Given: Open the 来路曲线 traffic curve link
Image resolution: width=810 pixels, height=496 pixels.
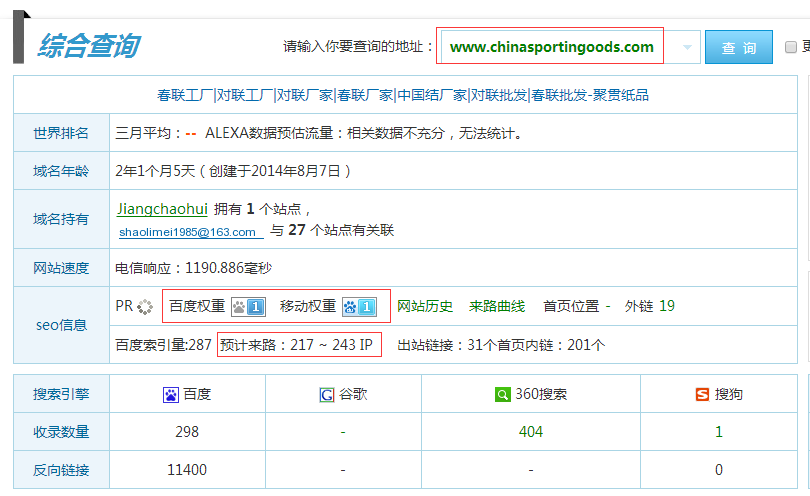Looking at the screenshot, I should [x=497, y=306].
